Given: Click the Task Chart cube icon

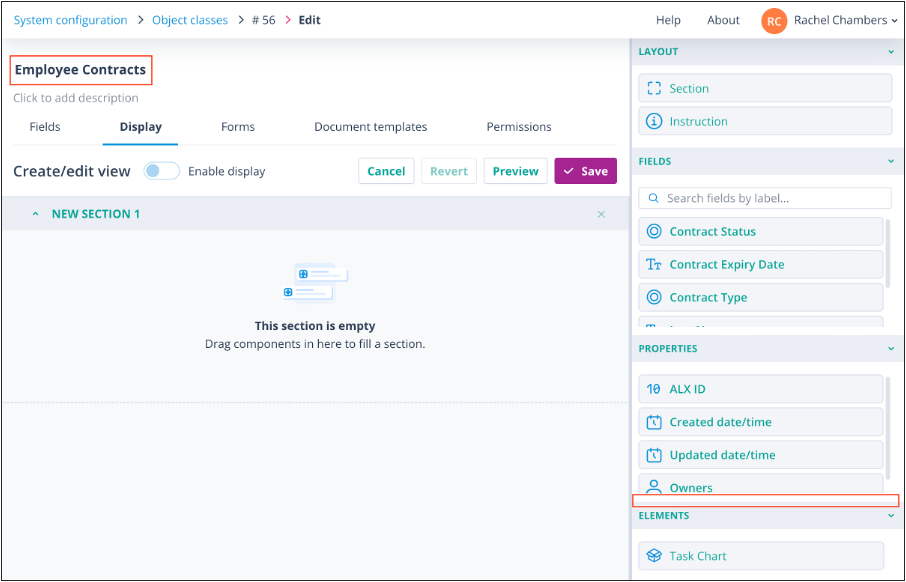Looking at the screenshot, I should pos(653,555).
